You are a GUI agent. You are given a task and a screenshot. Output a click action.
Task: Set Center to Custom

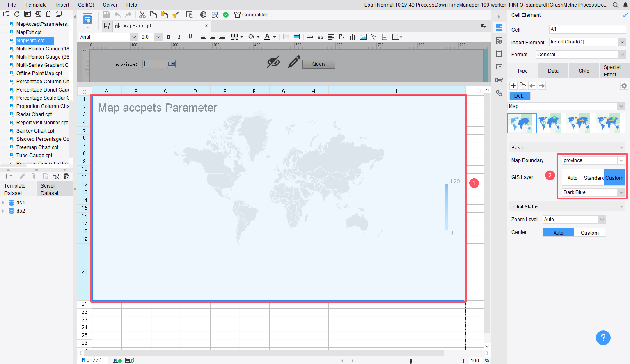pyautogui.click(x=590, y=233)
